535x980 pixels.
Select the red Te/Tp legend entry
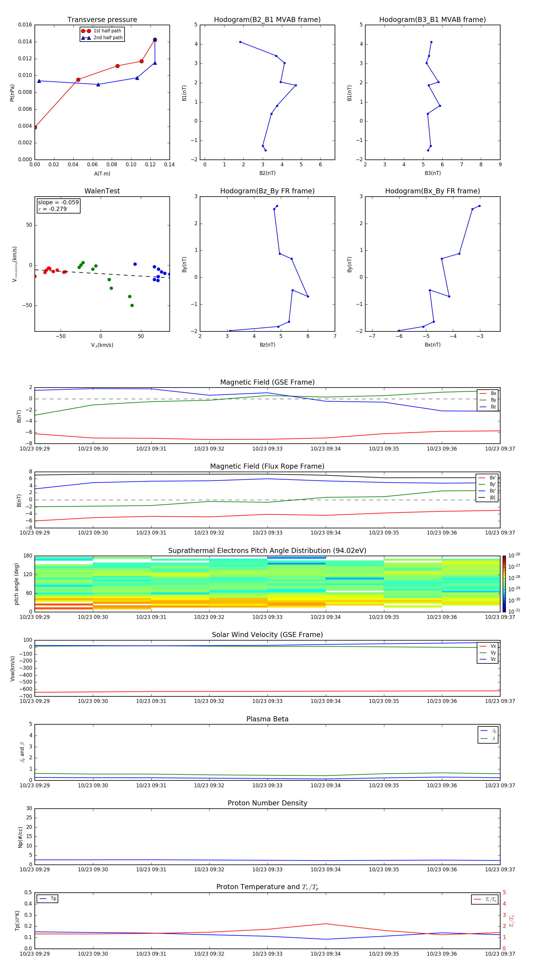485,899
